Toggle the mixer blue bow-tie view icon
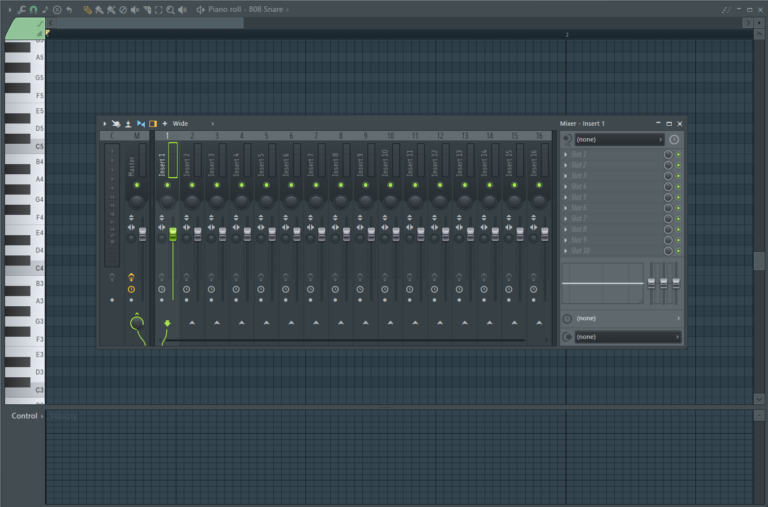This screenshot has height=507, width=768. tap(141, 124)
